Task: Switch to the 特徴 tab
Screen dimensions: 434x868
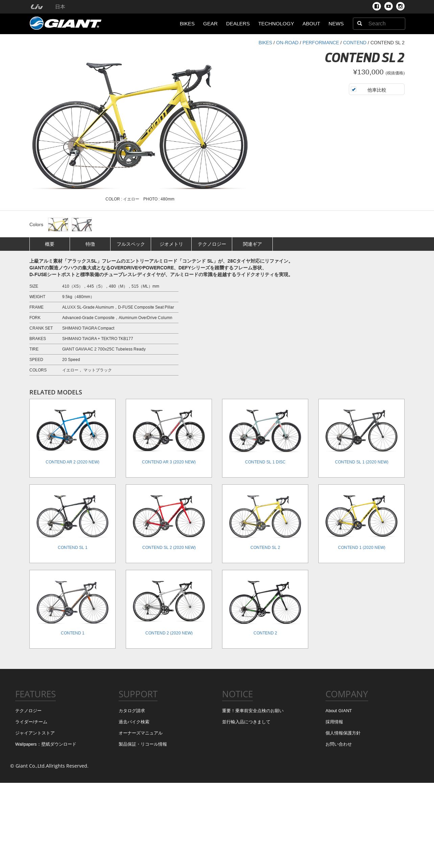Action: tap(90, 244)
